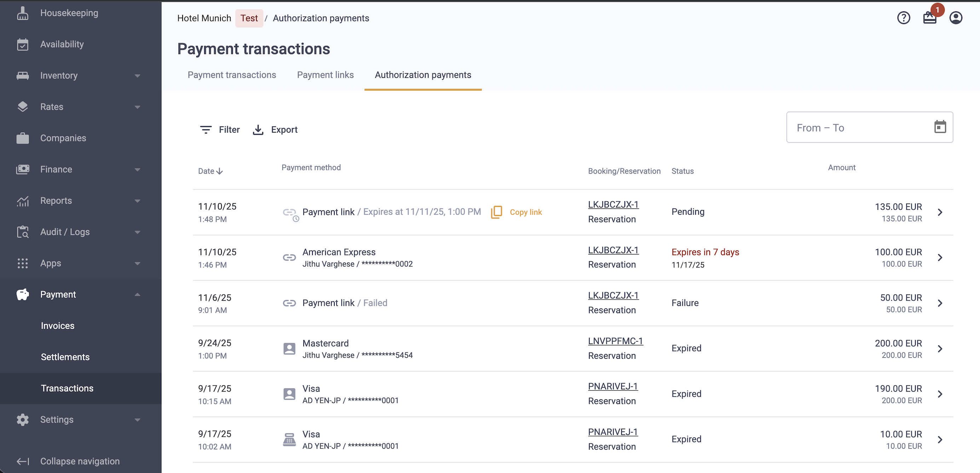The height and width of the screenshot is (473, 980).
Task: Click the pending payment link clock icon
Action: pos(291,214)
